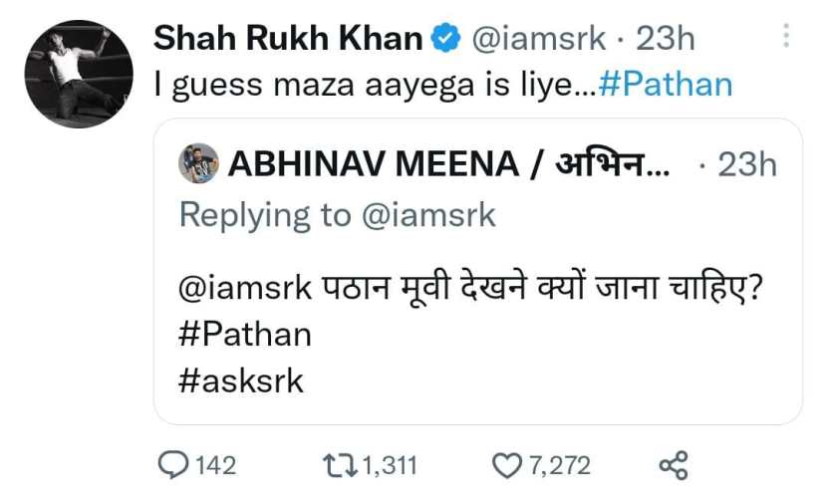Like the tweet with the heart icon
This screenshot has width=827, height=504.
point(508,464)
